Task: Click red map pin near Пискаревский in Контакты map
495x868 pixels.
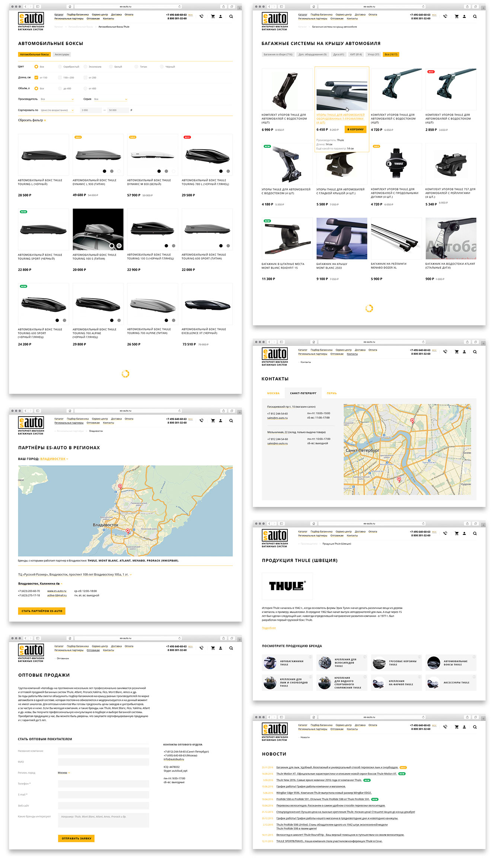Action: coord(412,421)
